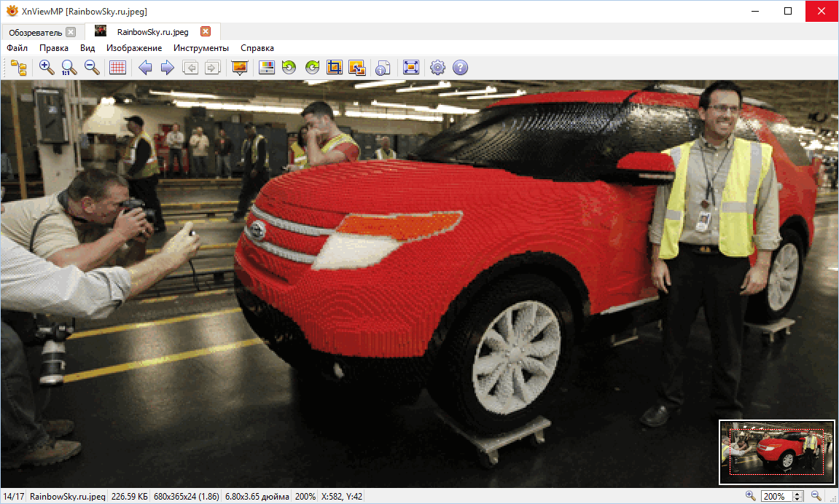Click the greyed next page icon
839x504 pixels.
213,68
